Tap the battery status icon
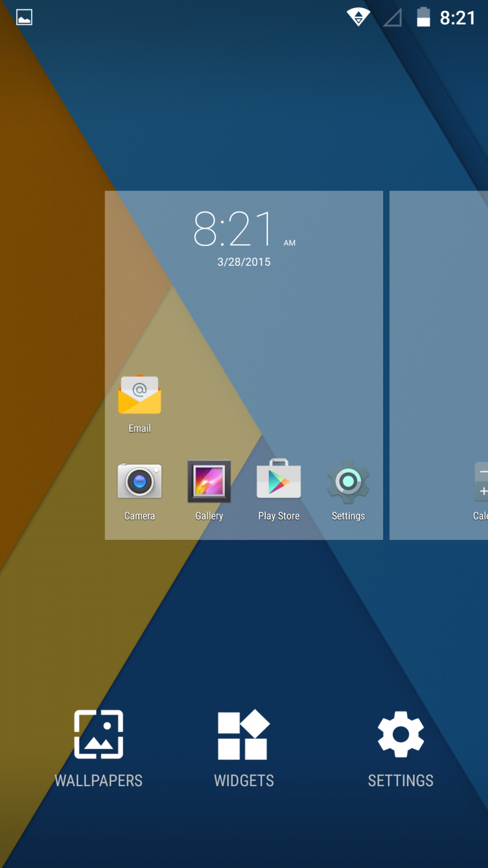This screenshot has height=868, width=488. click(423, 17)
